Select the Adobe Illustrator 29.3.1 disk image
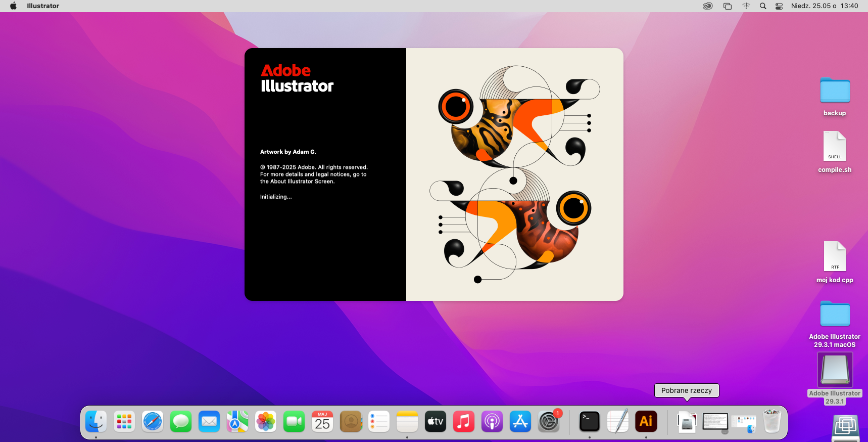This screenshot has height=442, width=868. click(835, 378)
